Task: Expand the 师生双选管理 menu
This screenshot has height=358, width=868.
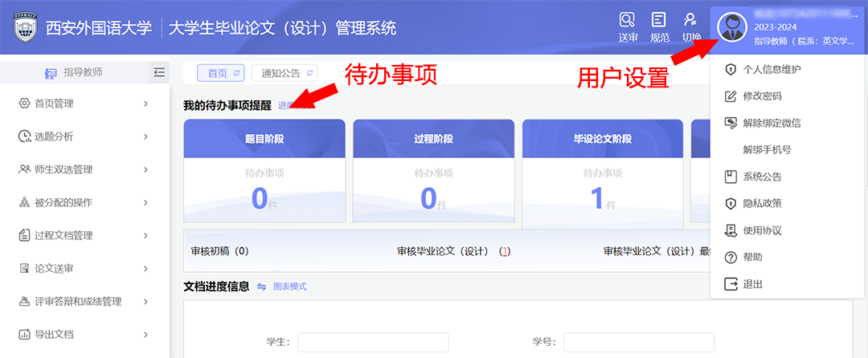Action: [84, 169]
